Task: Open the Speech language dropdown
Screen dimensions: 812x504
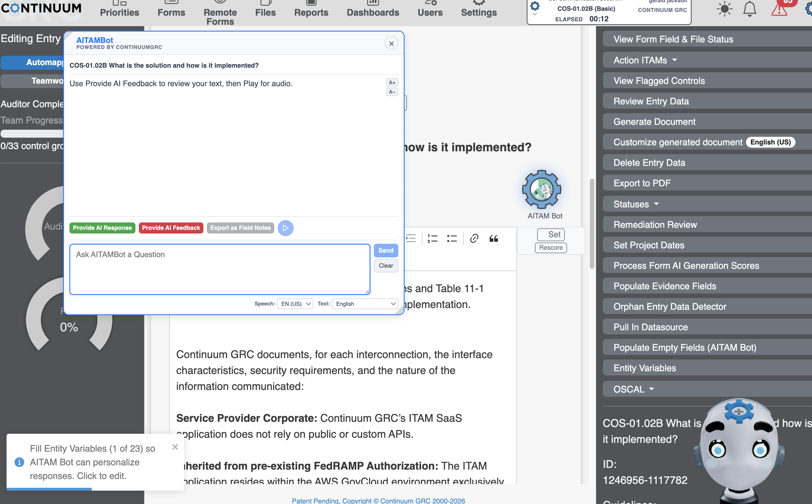Action: tap(295, 304)
